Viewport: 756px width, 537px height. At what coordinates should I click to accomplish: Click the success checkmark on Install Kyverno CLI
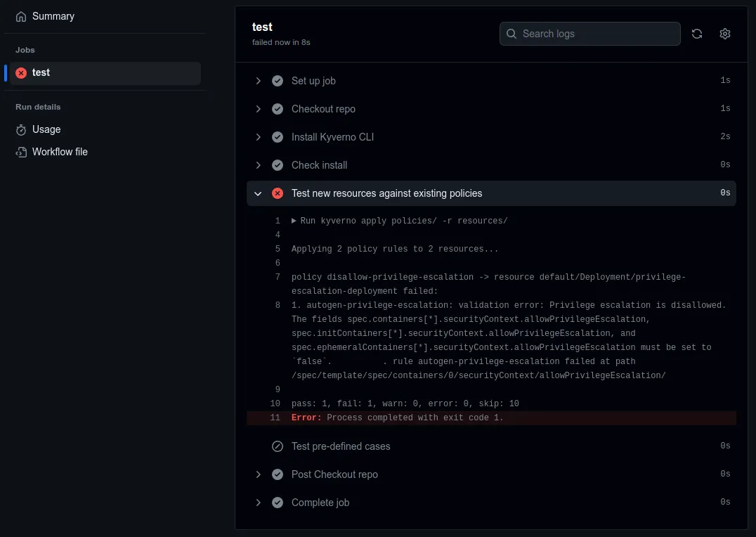[278, 137]
